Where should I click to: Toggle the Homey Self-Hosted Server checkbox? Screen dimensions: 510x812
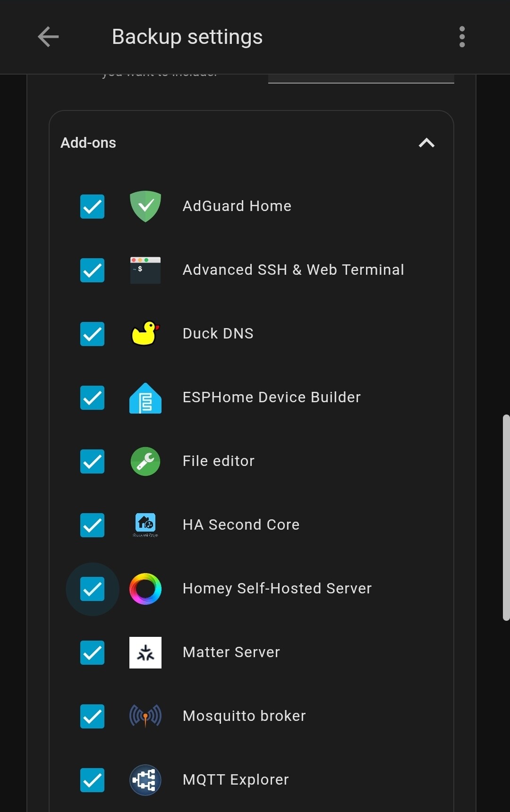(x=92, y=589)
